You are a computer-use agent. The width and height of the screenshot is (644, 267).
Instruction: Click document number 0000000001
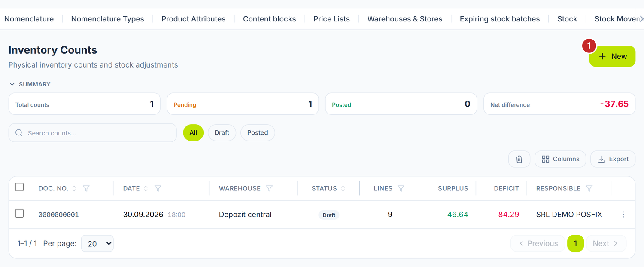pyautogui.click(x=59, y=215)
